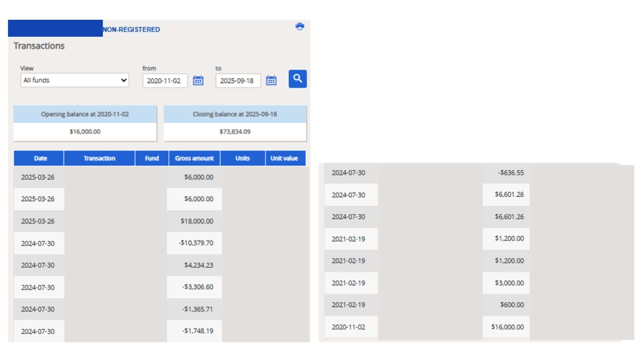This screenshot has width=644, height=362.
Task: Click the printer icon
Action: pyautogui.click(x=300, y=26)
